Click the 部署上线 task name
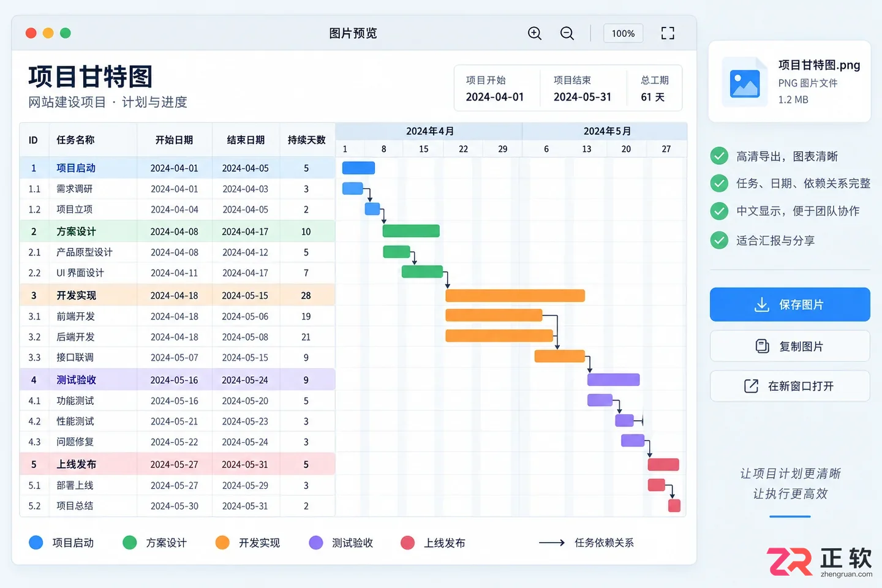 point(75,485)
